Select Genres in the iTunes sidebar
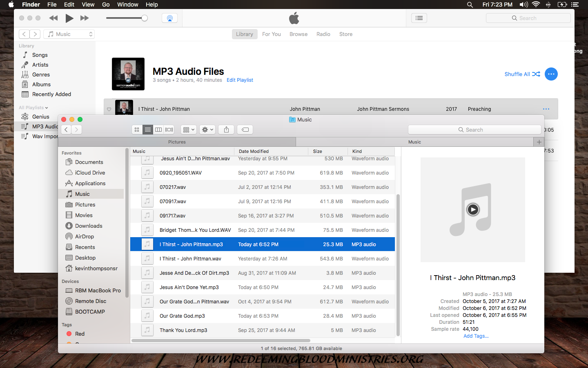The width and height of the screenshot is (588, 368). [x=41, y=74]
